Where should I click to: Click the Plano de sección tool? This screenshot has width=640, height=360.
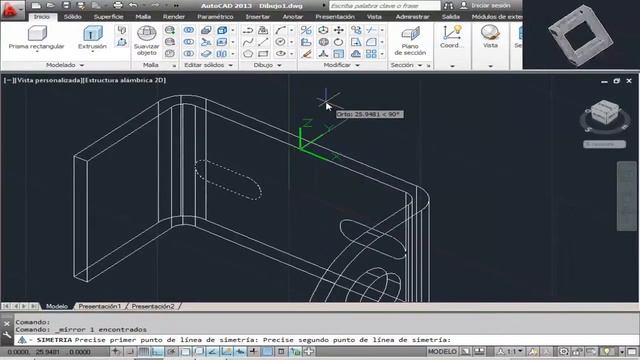pos(410,41)
